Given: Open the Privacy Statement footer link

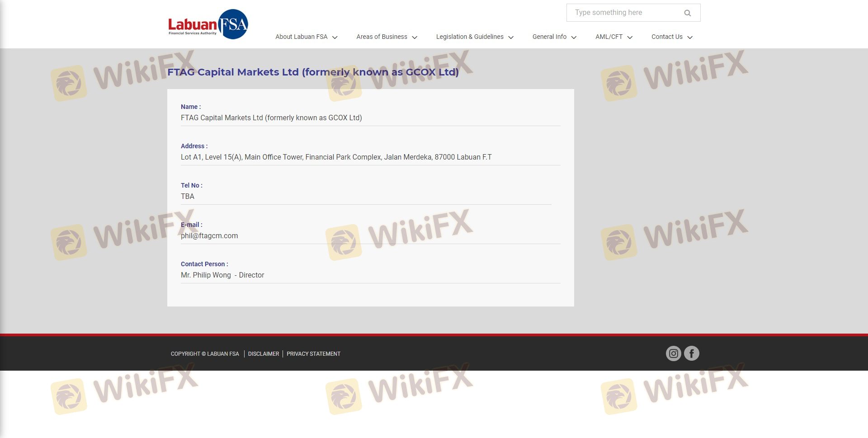Looking at the screenshot, I should click(313, 354).
